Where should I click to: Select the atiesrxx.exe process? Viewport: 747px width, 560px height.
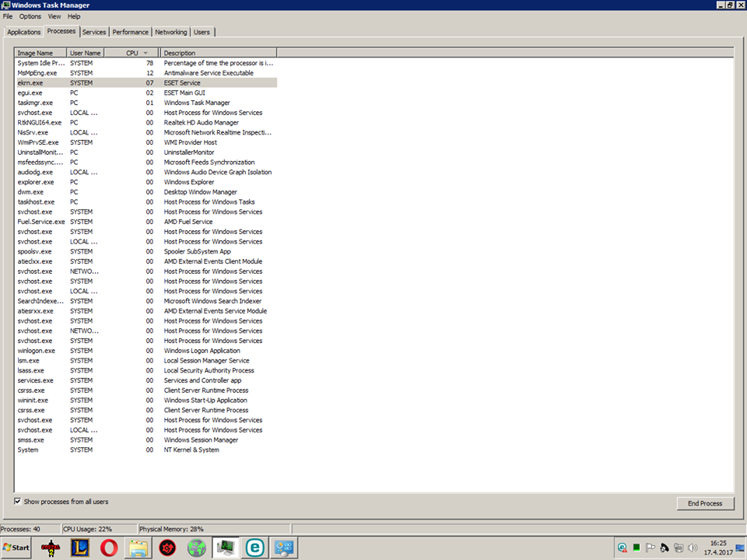click(x=146, y=311)
